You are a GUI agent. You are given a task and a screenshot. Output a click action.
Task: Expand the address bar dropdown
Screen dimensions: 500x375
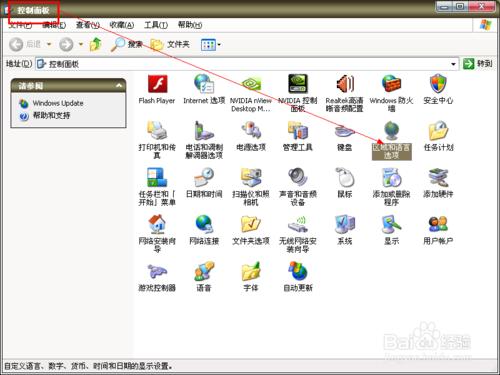coord(453,64)
